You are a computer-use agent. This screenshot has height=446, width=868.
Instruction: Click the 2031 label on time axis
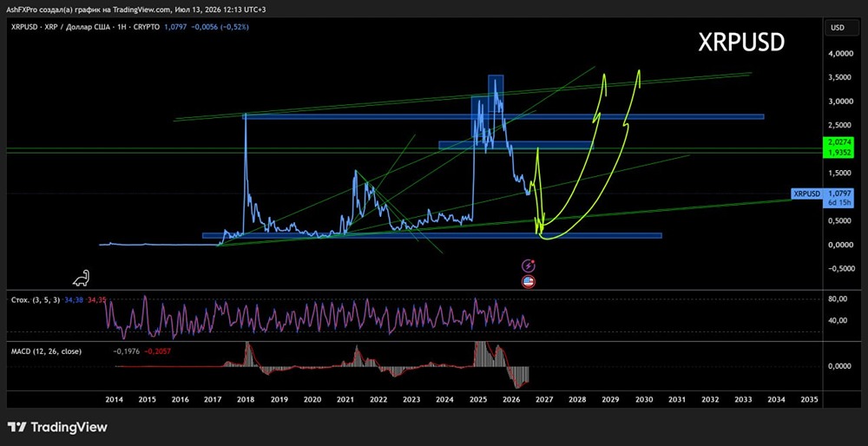pos(677,399)
